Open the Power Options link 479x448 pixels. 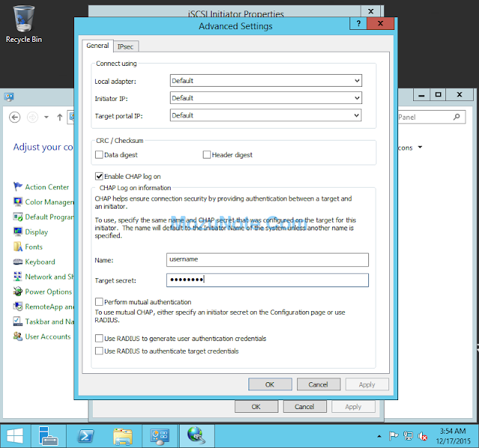pyautogui.click(x=49, y=292)
